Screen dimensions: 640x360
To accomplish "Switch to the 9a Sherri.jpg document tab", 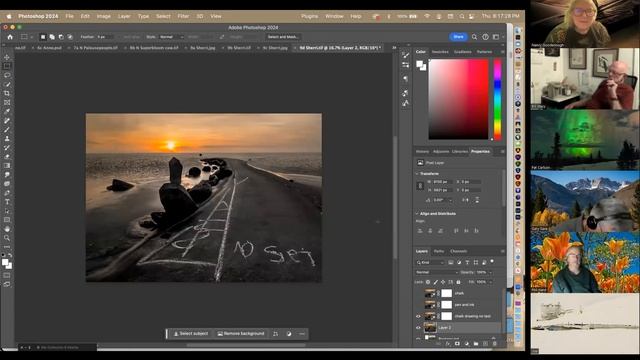I will pos(203,48).
